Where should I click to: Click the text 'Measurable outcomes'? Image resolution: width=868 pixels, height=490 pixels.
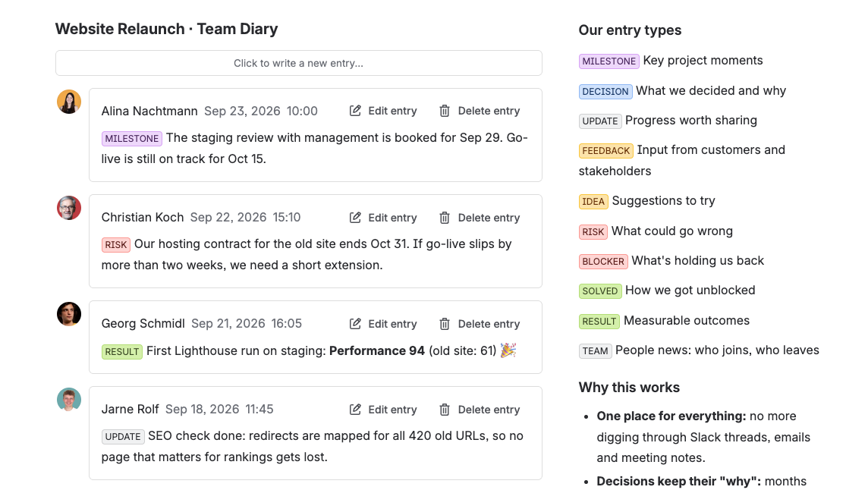[687, 321]
